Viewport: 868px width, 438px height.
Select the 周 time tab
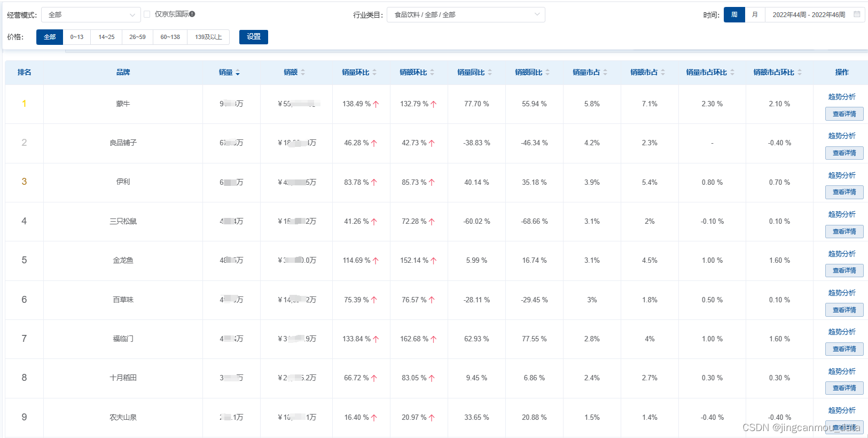[734, 15]
